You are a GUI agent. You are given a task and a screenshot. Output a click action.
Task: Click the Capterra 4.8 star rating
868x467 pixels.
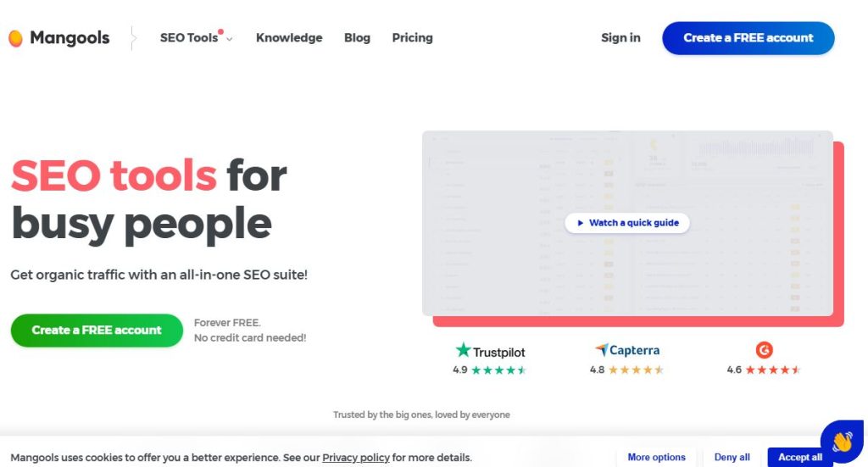(x=636, y=370)
